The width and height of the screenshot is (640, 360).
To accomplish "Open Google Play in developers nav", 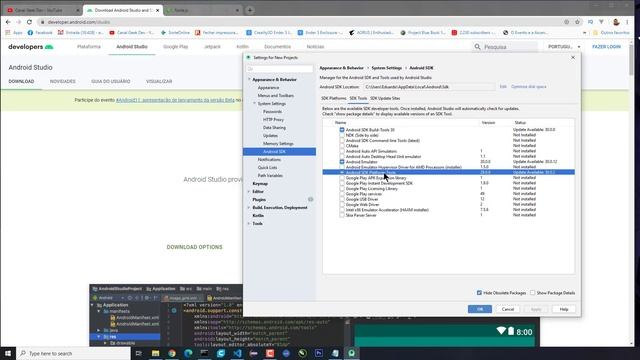I will tap(176, 47).
